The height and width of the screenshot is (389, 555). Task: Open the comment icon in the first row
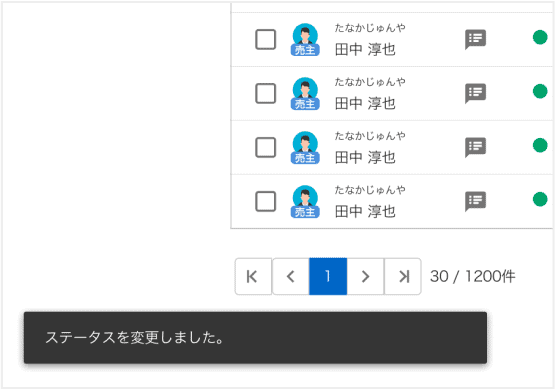[x=475, y=39]
